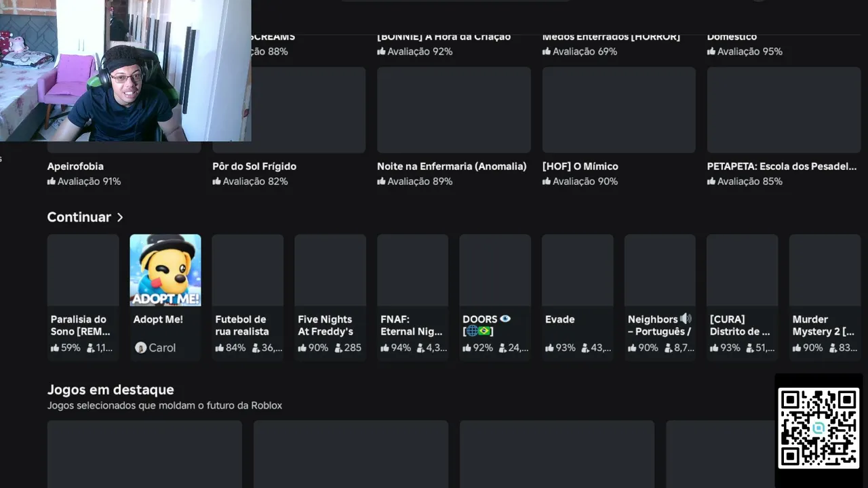Viewport: 868px width, 488px height.
Task: Click thumbs-up icon on the DOORS card
Action: [x=467, y=348]
